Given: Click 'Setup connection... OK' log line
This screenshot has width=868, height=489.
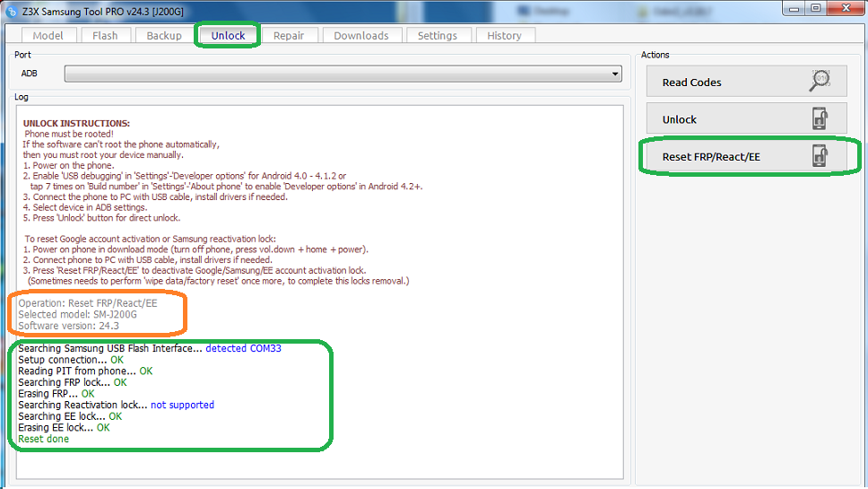Looking at the screenshot, I should [x=71, y=360].
